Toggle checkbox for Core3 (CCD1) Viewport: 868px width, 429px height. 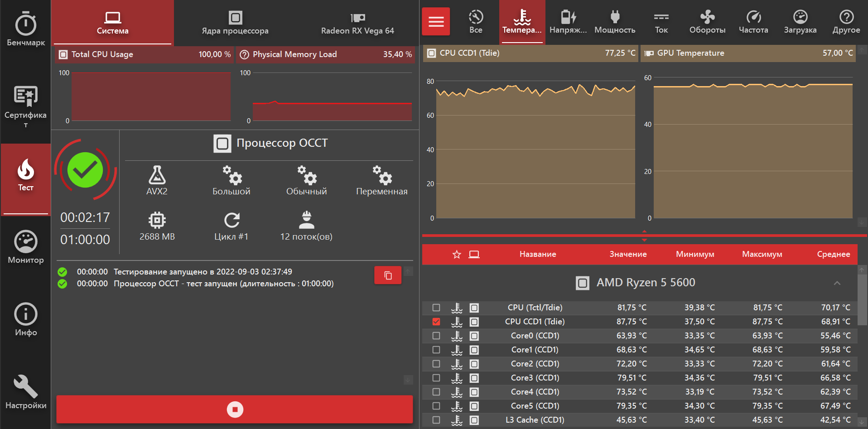(x=436, y=378)
